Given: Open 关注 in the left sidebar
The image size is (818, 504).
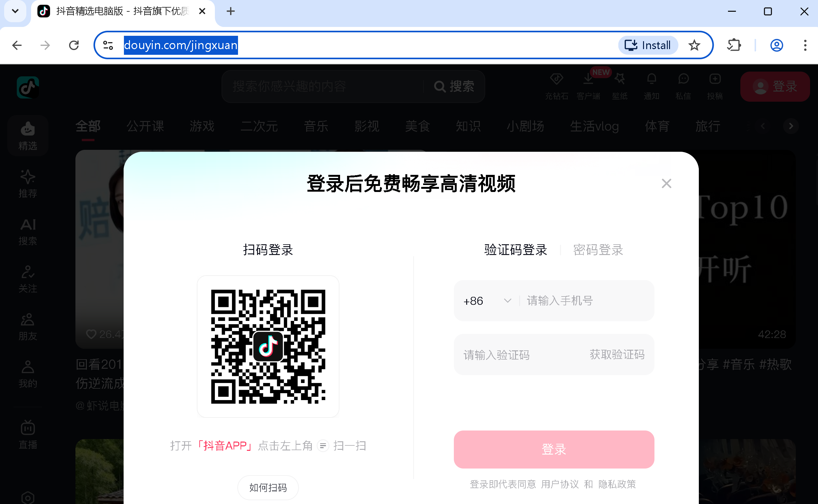Looking at the screenshot, I should [x=28, y=279].
